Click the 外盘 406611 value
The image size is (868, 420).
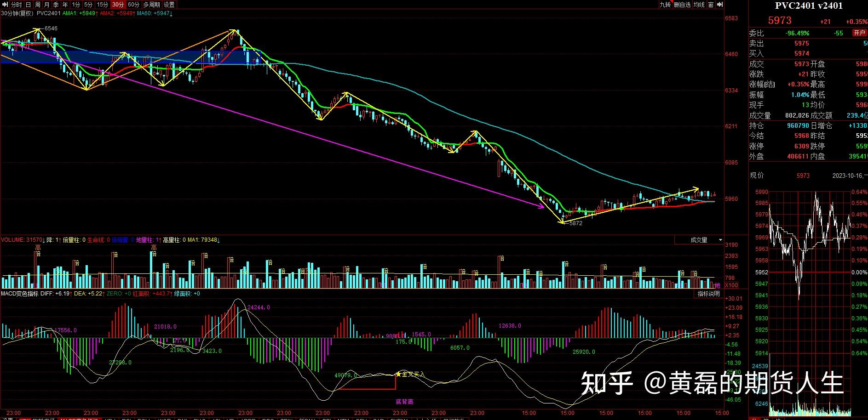(798, 157)
